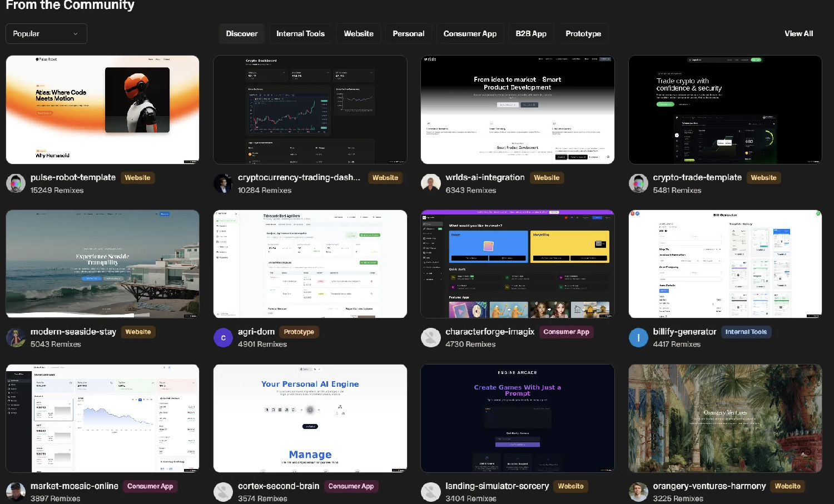This screenshot has height=504, width=834.
Task: Click the '10284 Remixes' count text
Action: tap(265, 190)
